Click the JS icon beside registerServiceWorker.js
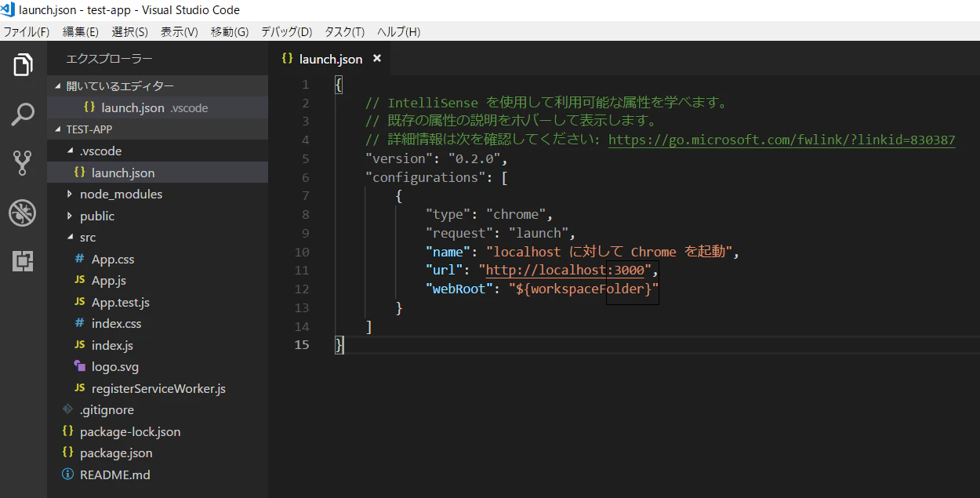This screenshot has width=980, height=498. [x=79, y=388]
